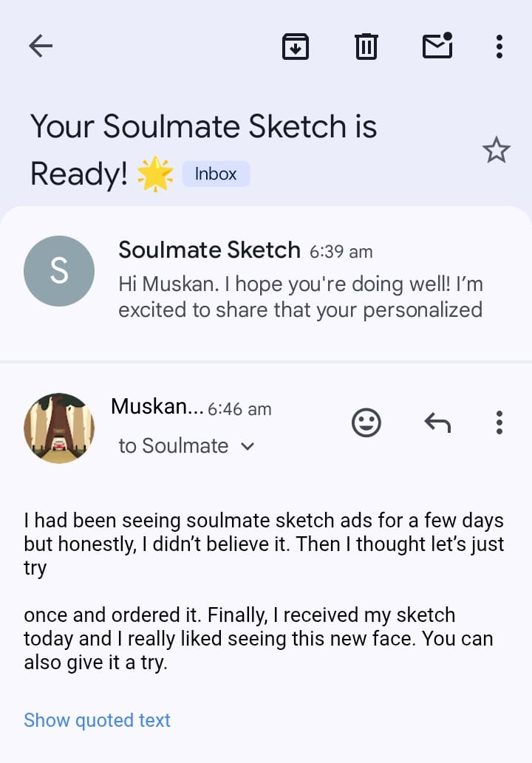This screenshot has width=532, height=763.
Task: Open Muskan's message options menu
Action: coord(499,422)
